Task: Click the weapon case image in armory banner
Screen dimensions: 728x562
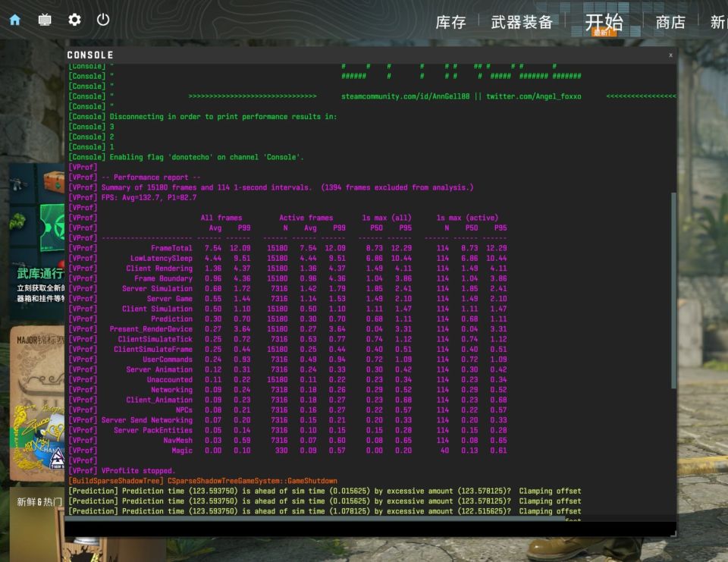Action: [x=54, y=181]
